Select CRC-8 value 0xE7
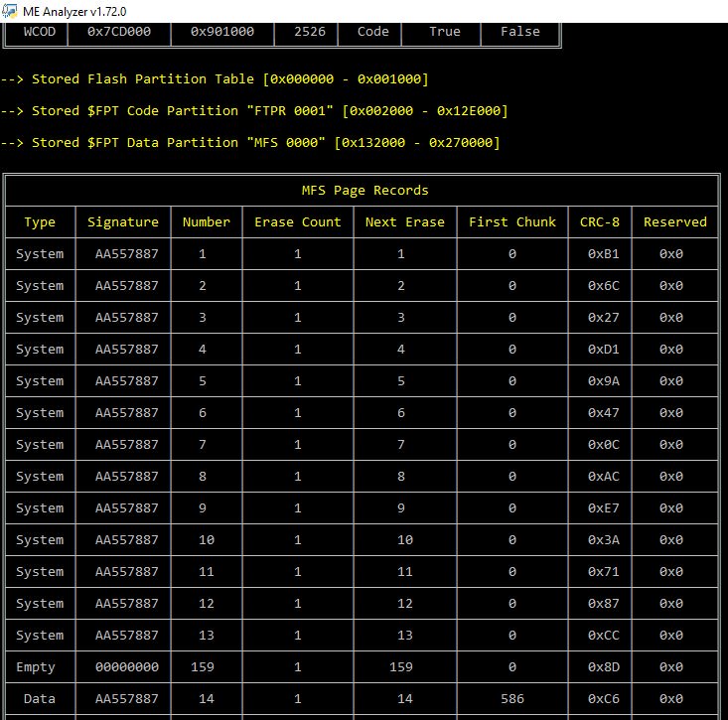 pyautogui.click(x=604, y=508)
